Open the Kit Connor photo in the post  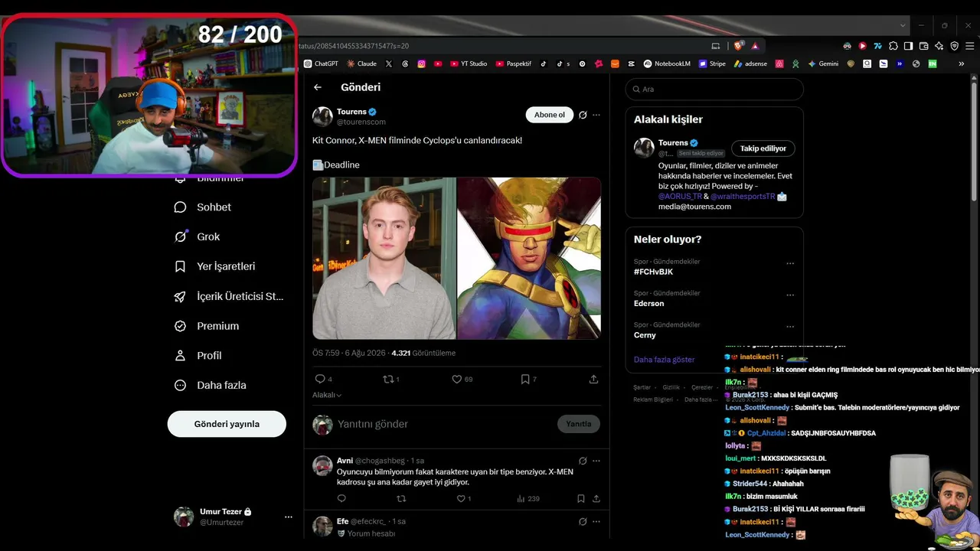[x=384, y=259]
